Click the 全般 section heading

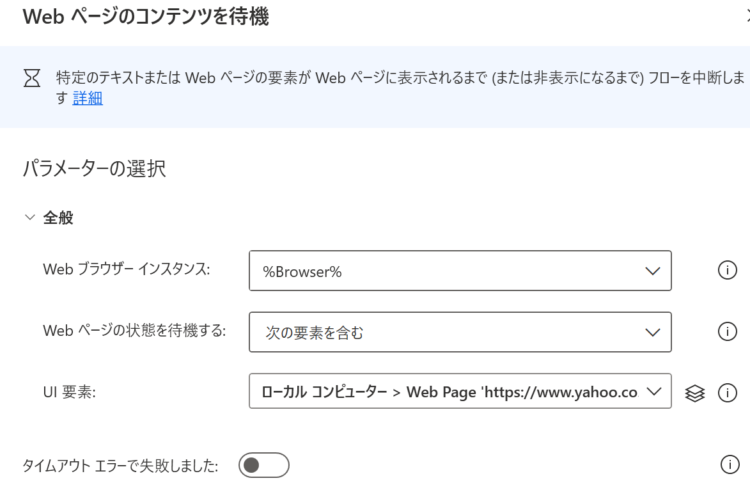58,218
